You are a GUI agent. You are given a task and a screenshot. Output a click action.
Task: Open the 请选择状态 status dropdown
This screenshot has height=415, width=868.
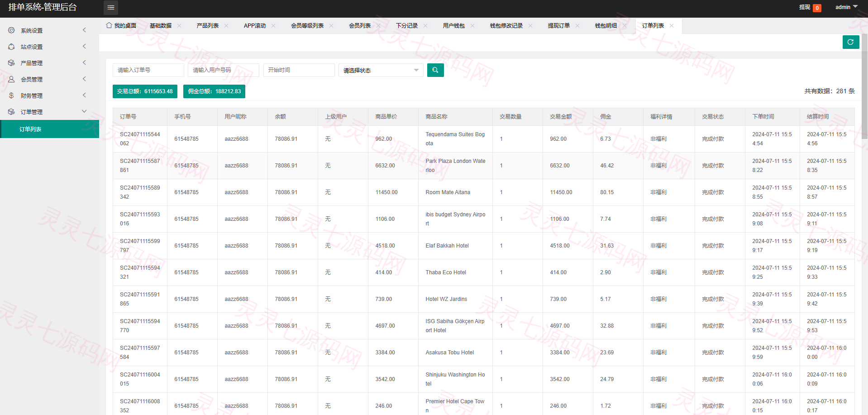click(x=381, y=70)
